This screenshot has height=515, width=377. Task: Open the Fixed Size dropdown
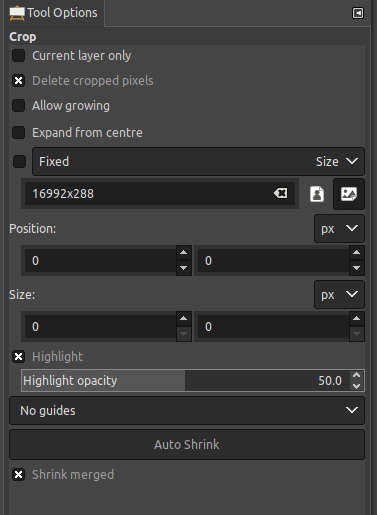198,162
